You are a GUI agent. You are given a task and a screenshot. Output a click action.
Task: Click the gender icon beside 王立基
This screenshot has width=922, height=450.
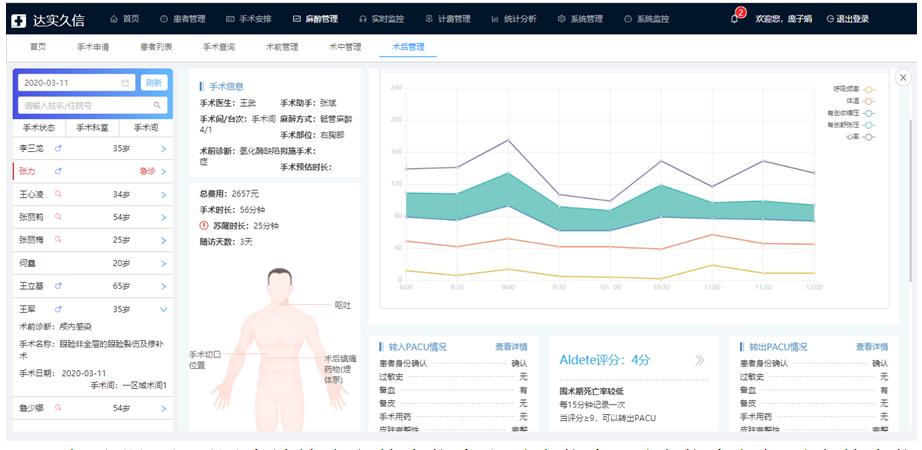pos(58,286)
